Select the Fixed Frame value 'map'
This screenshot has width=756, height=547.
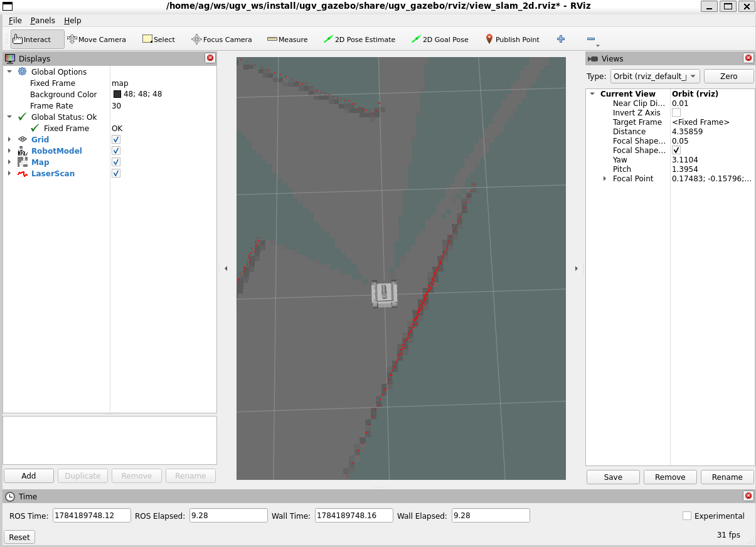(120, 83)
